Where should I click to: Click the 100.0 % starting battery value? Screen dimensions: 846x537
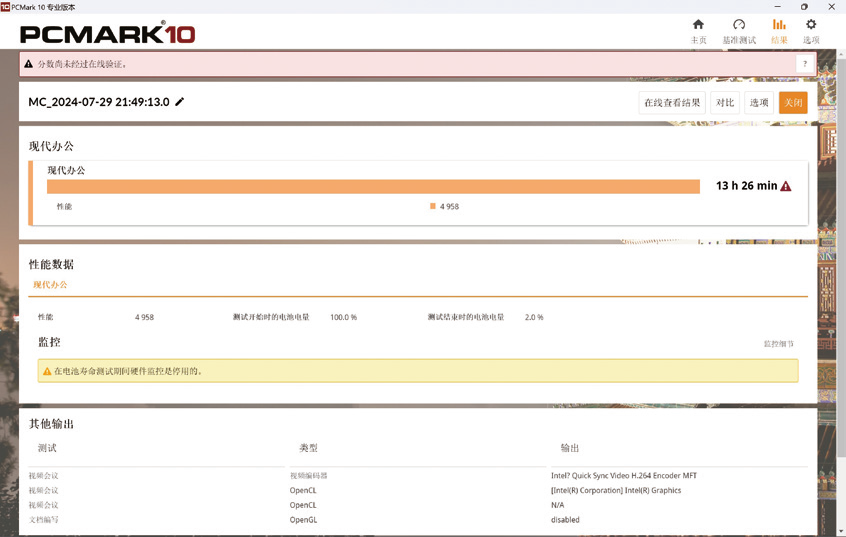tap(344, 317)
